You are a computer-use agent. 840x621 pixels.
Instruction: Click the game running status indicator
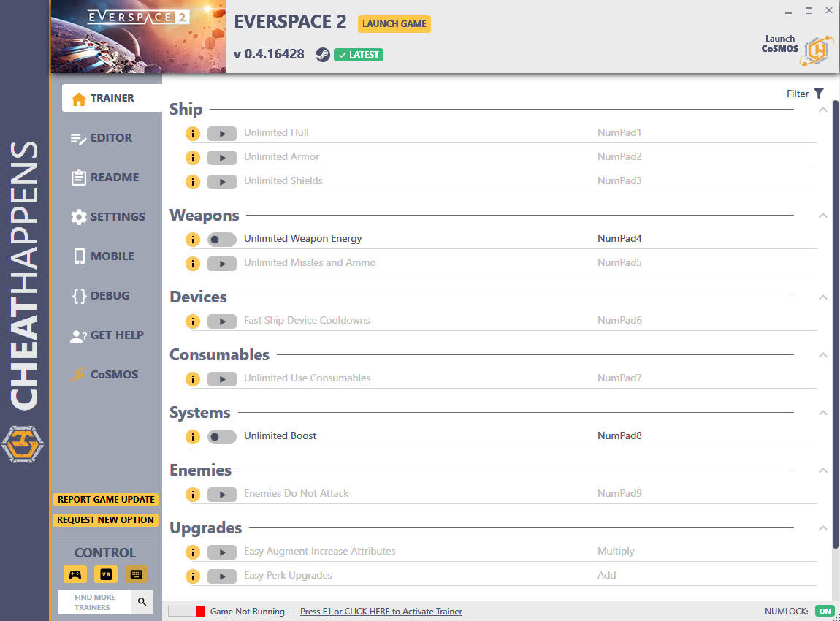pos(186,612)
